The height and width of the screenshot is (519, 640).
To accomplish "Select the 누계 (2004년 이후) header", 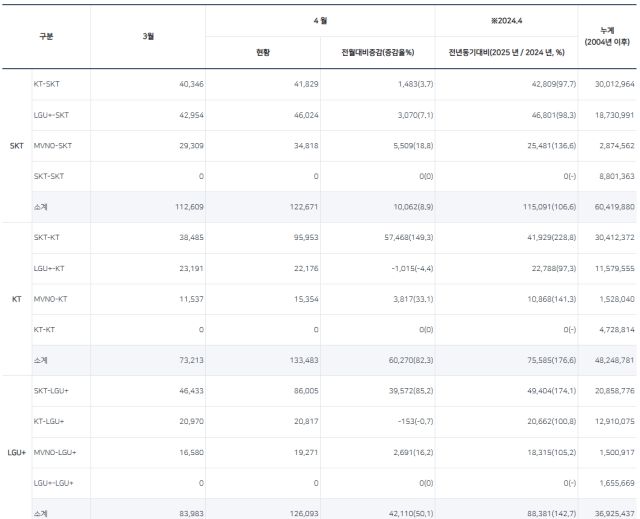I will point(607,36).
